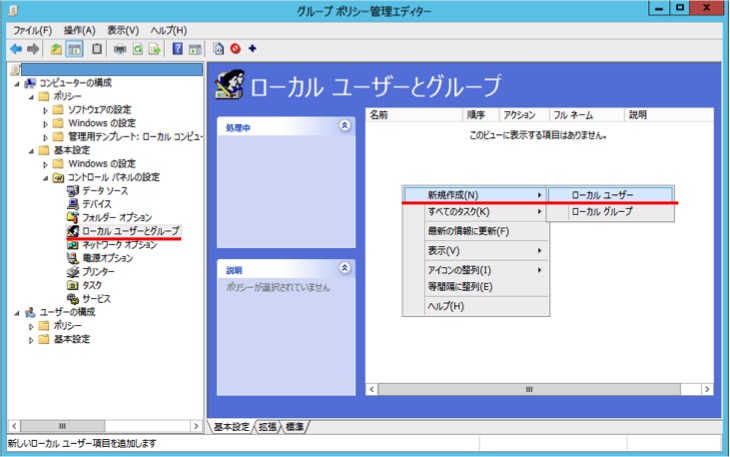Expand the ソフトウェアの設定 tree node

[x=45, y=111]
